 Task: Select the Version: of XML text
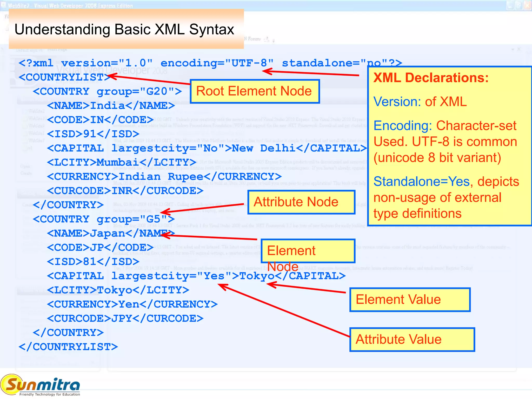click(x=420, y=102)
